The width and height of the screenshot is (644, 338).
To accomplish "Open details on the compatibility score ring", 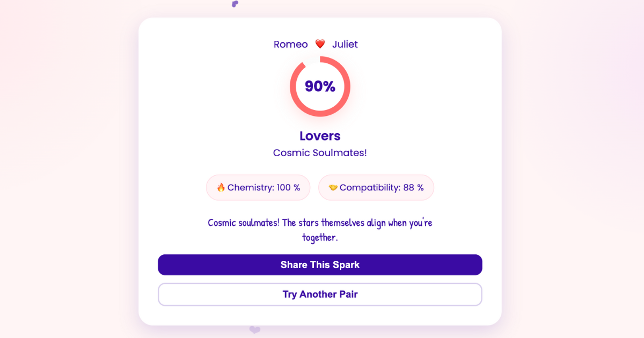I will pos(320,86).
